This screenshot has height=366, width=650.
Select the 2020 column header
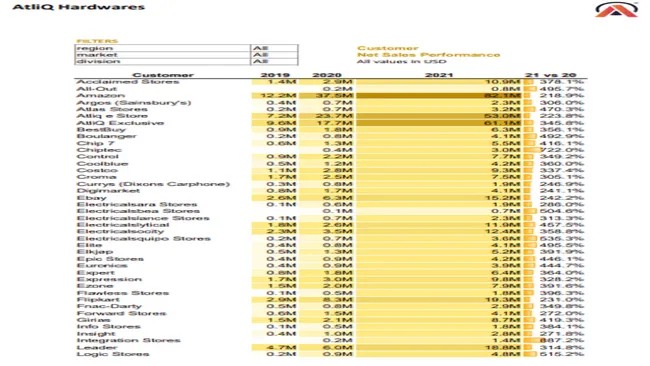coord(327,75)
